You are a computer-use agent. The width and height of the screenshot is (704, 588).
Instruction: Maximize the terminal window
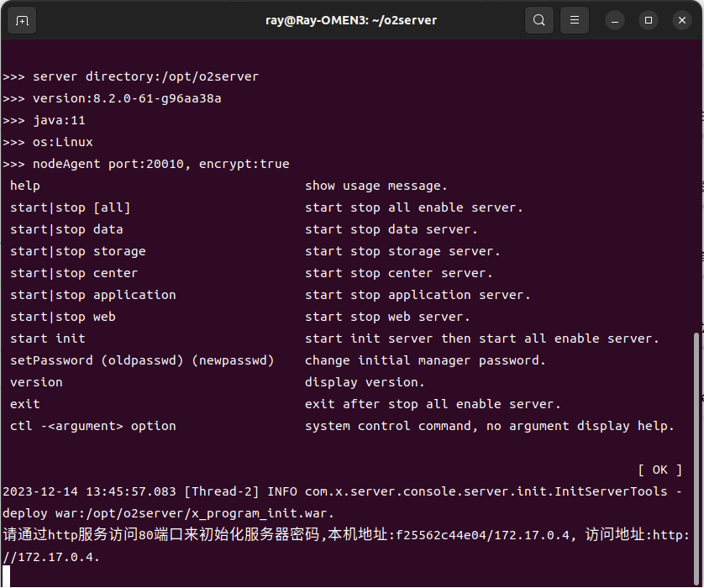[x=649, y=20]
